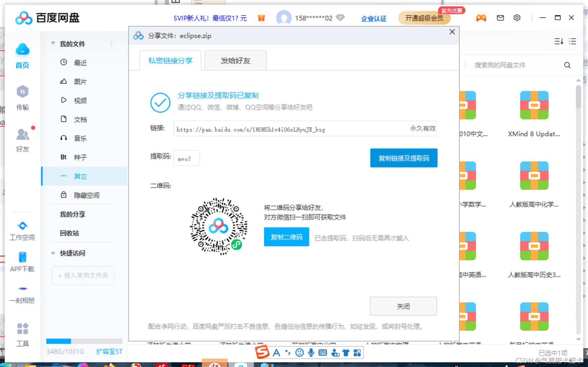Image resolution: width=588 pixels, height=367 pixels.
Task: Click the diamond membership icon
Action: pyautogui.click(x=340, y=18)
